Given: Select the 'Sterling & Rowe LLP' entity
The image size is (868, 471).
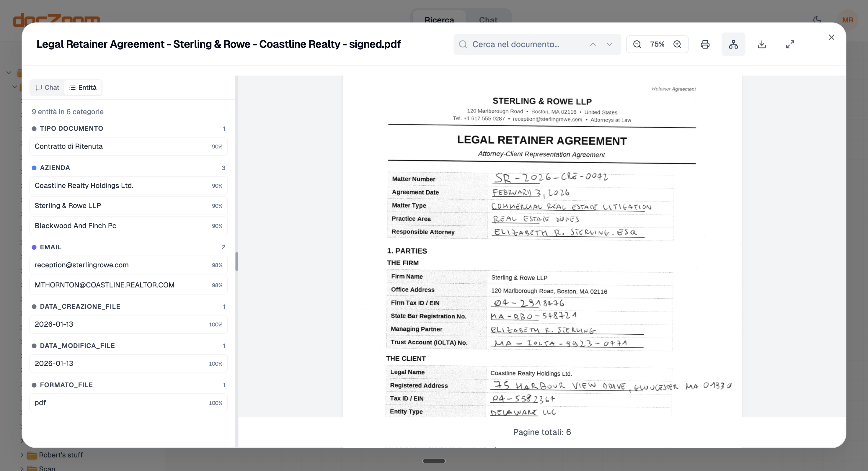Looking at the screenshot, I should (128, 205).
